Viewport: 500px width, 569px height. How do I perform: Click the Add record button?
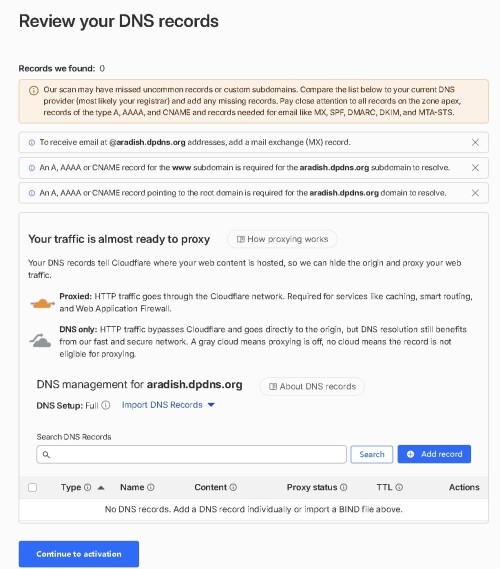(x=434, y=454)
